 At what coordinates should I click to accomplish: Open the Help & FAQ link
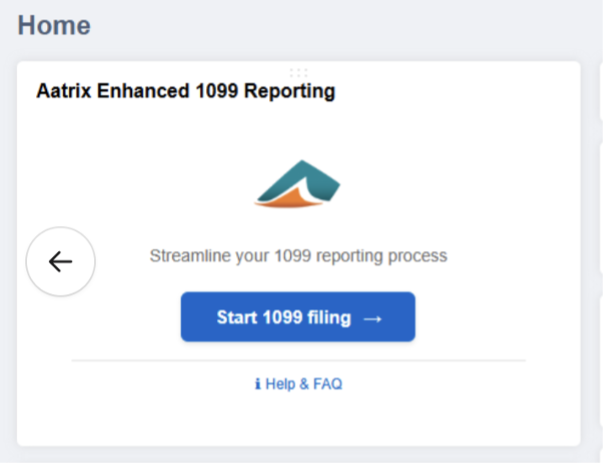pyautogui.click(x=303, y=384)
